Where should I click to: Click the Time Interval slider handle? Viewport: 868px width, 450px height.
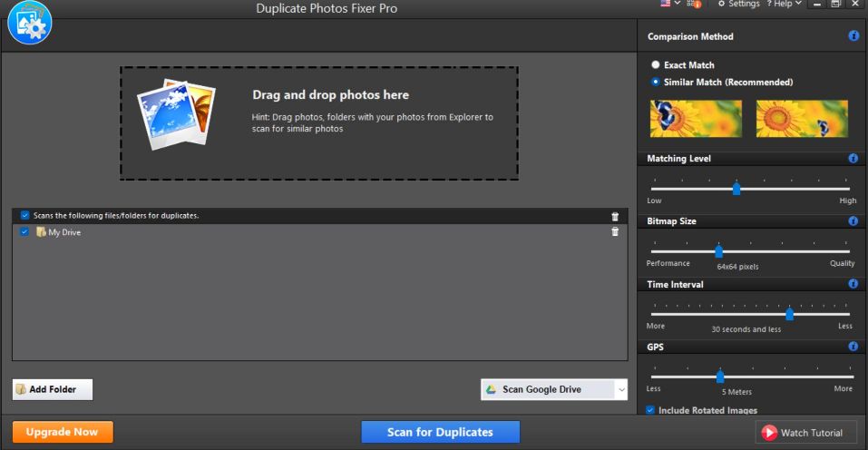tap(789, 314)
